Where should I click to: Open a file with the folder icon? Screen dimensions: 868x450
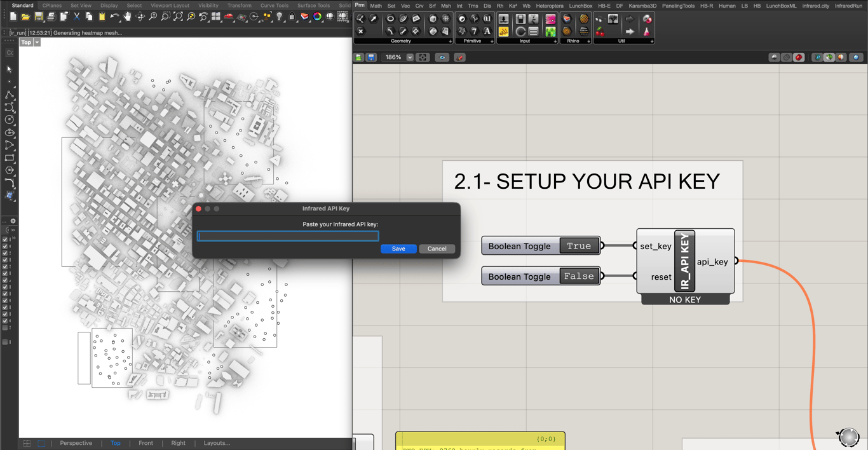point(25,17)
